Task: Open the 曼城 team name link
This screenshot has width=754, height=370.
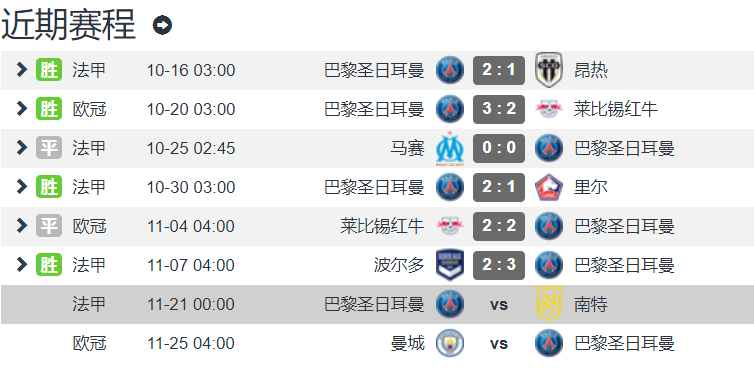Action: (x=408, y=344)
